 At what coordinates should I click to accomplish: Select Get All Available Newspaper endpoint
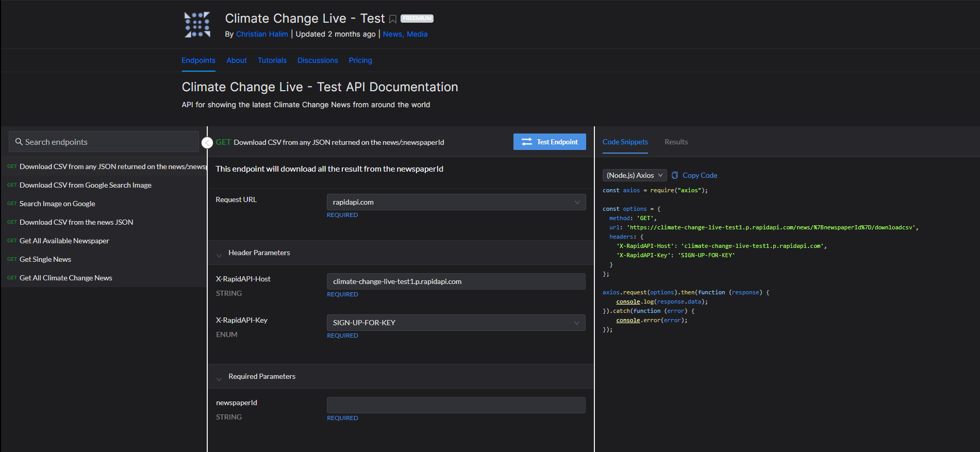pyautogui.click(x=104, y=241)
